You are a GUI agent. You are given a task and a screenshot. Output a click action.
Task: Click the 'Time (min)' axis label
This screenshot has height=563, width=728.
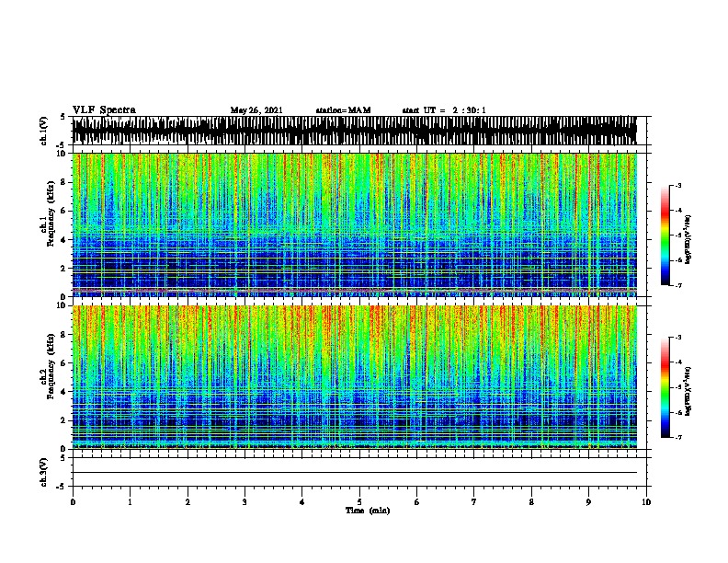coord(368,511)
